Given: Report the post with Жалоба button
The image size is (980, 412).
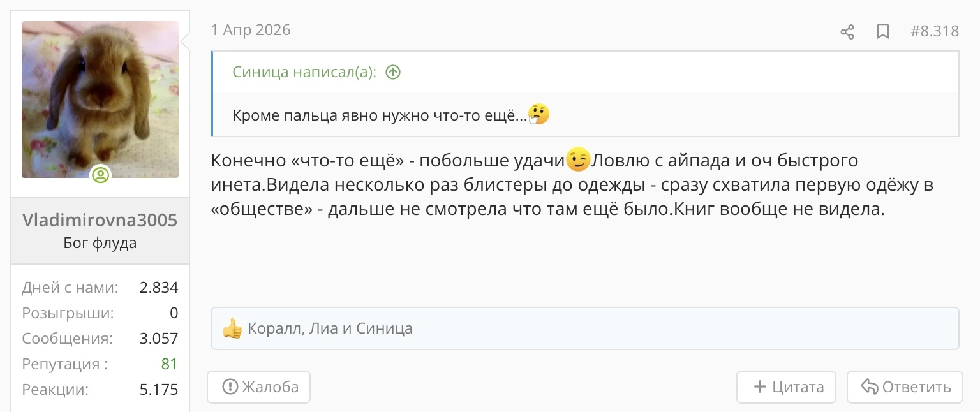Looking at the screenshot, I should pos(259,387).
